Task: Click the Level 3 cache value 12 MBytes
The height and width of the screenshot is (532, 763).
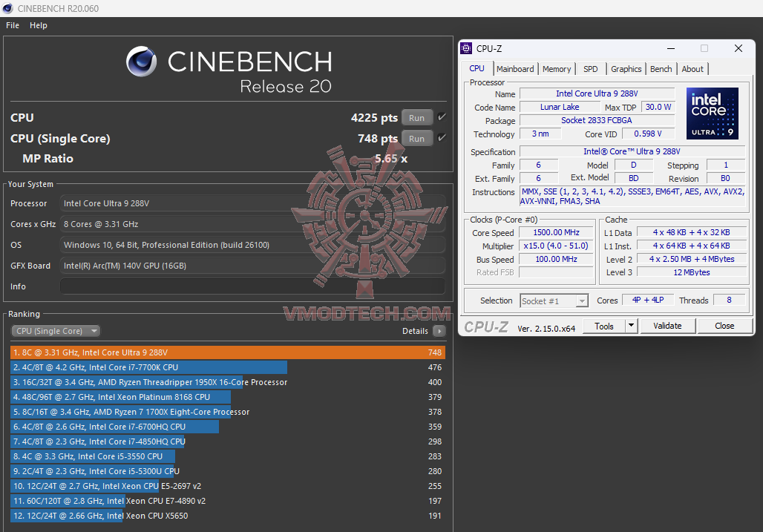Action: click(x=692, y=272)
